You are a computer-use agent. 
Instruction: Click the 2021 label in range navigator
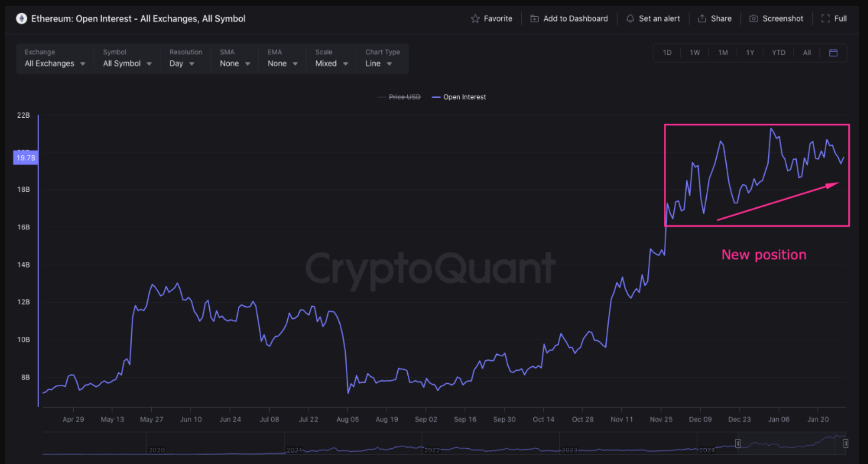(x=294, y=450)
